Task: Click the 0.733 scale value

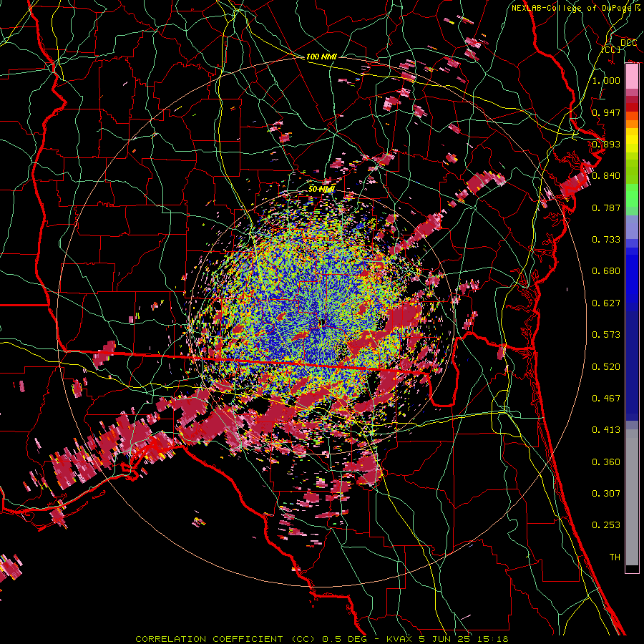Action: click(x=606, y=239)
